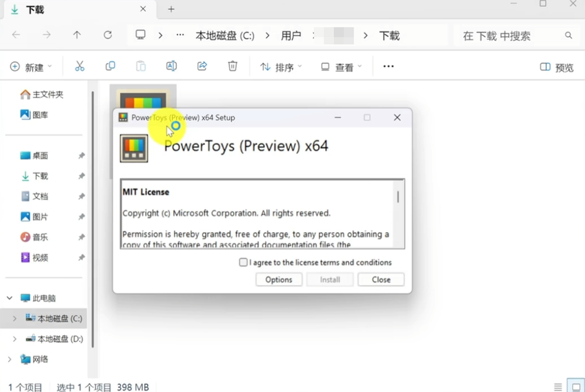Copy the selected file

tap(111, 66)
